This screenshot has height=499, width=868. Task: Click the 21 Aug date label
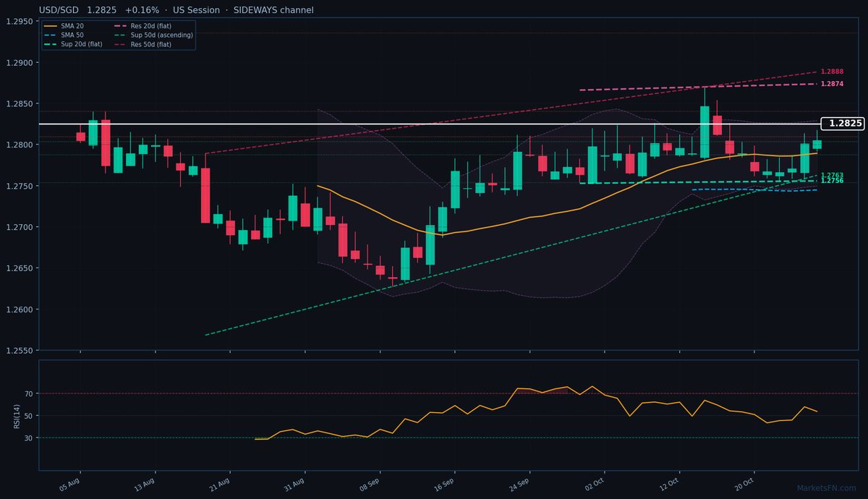(219, 483)
